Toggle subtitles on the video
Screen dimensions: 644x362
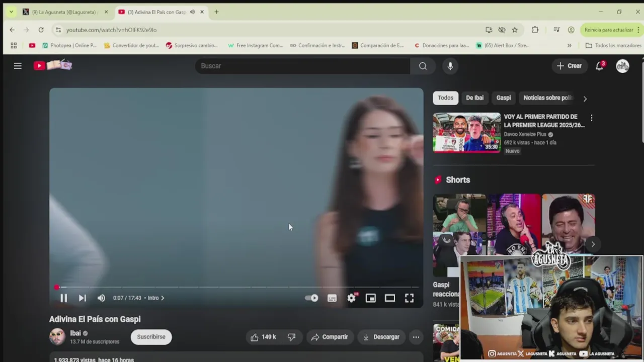[332, 298]
